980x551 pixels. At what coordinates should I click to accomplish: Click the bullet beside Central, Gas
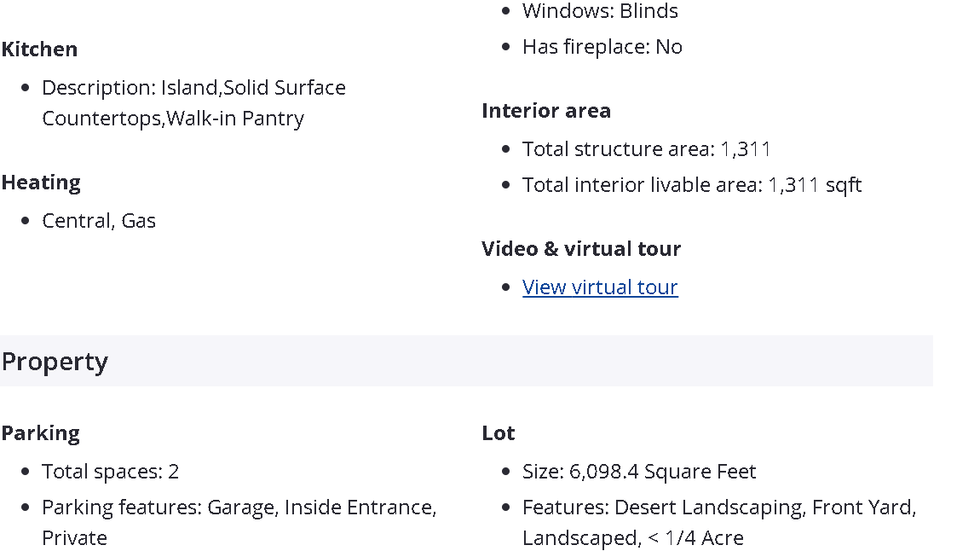point(26,221)
